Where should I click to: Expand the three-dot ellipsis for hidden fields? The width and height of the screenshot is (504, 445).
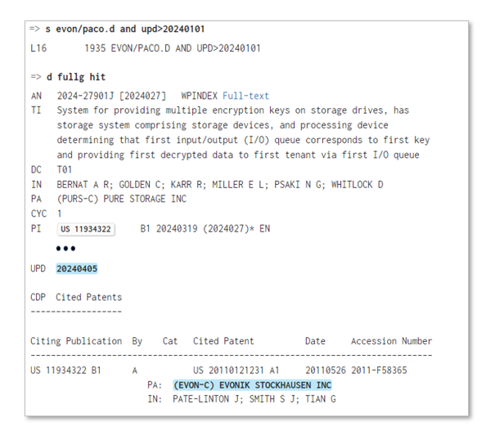pos(66,249)
